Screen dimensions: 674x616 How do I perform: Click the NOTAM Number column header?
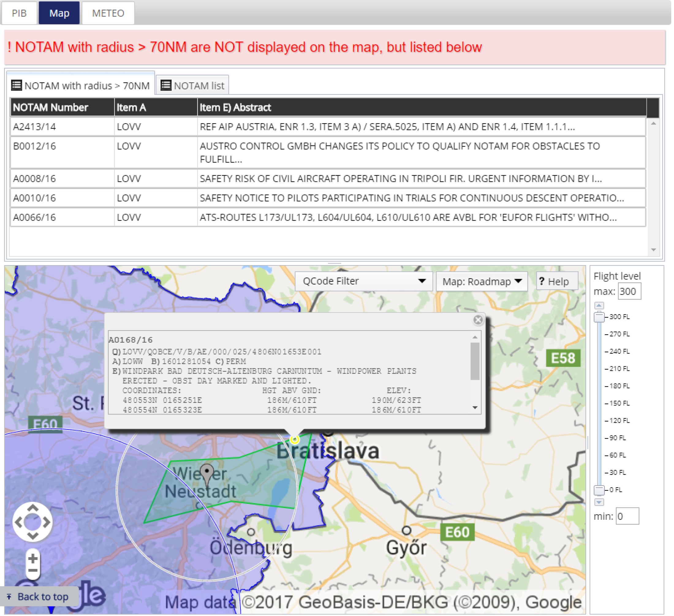pos(62,107)
